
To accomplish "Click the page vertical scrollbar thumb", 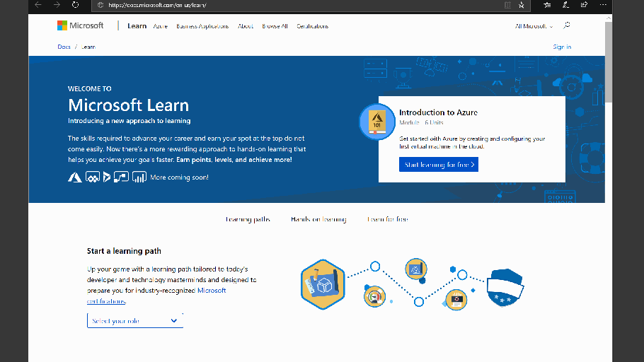I will tap(609, 62).
